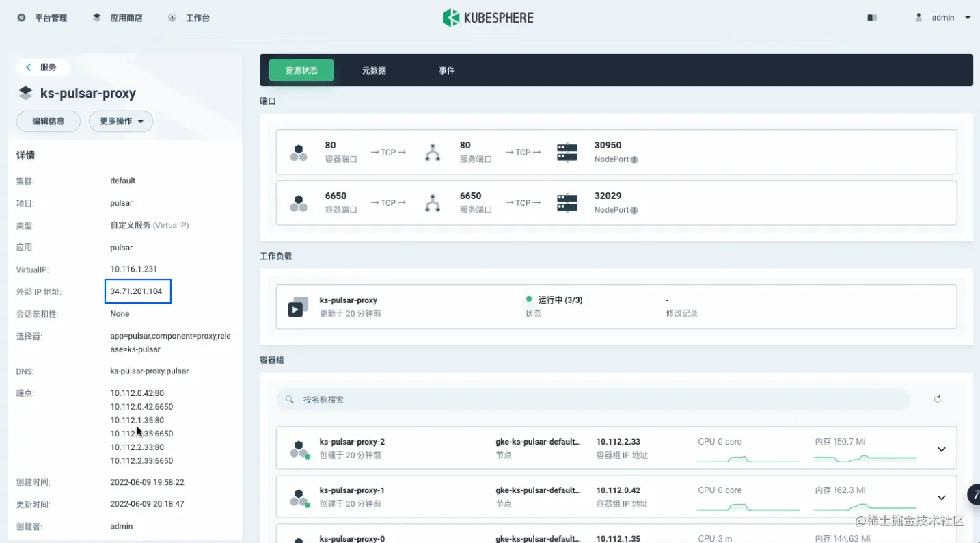
Task: Click pod IP 10.112.2.33
Action: point(618,442)
